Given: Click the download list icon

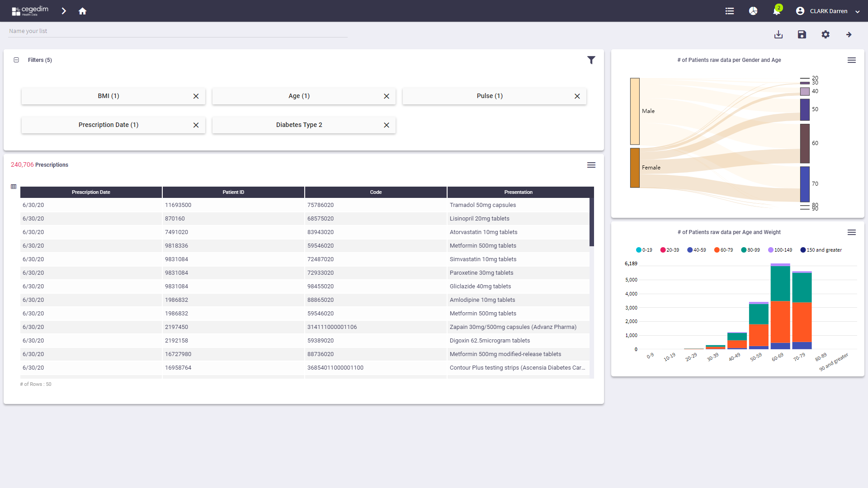Looking at the screenshot, I should pos(778,34).
